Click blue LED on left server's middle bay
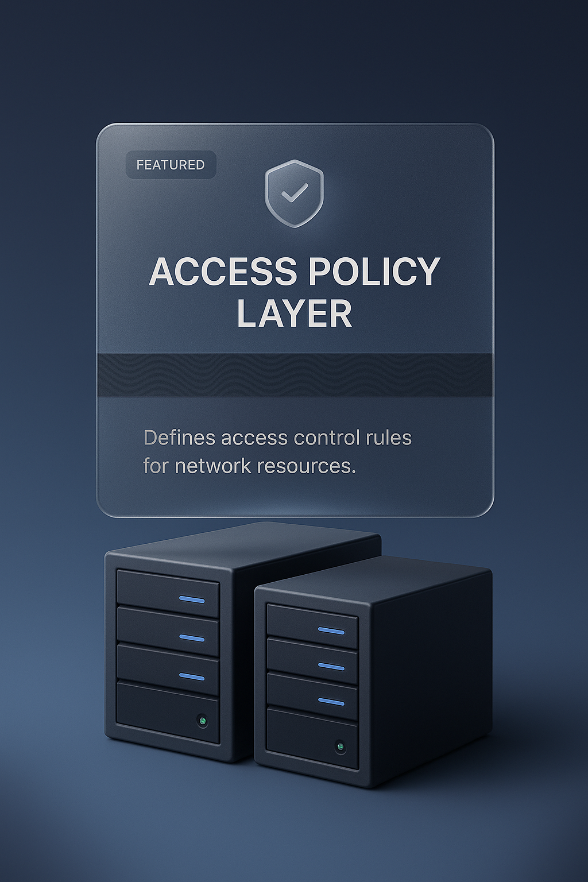 click(192, 638)
